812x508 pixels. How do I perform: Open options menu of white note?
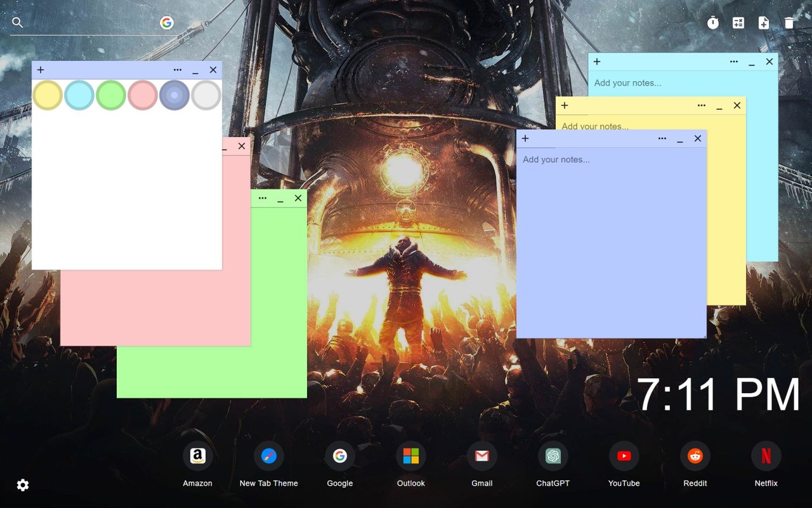(x=178, y=70)
